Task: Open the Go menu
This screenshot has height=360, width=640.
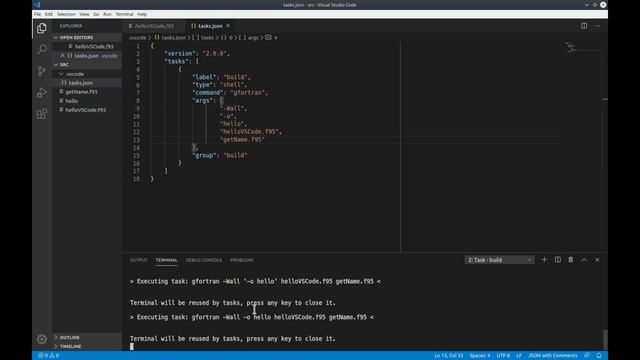Action: point(96,14)
